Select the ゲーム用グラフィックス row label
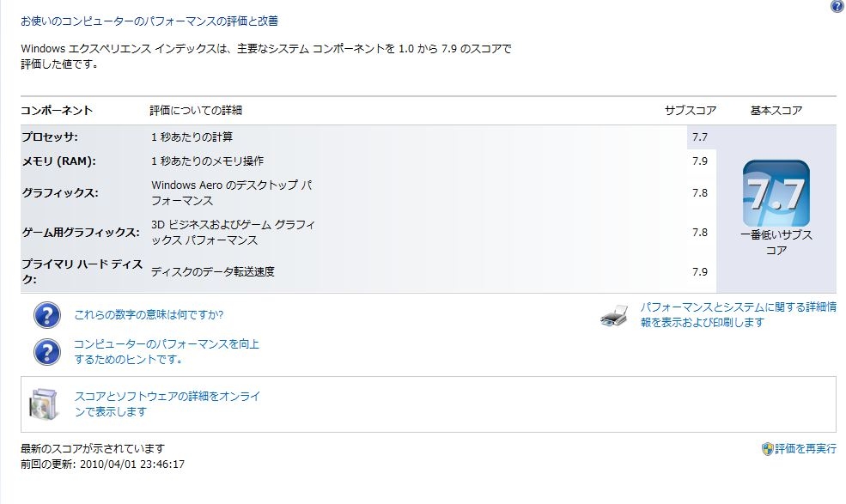This screenshot has height=504, width=846. [80, 232]
